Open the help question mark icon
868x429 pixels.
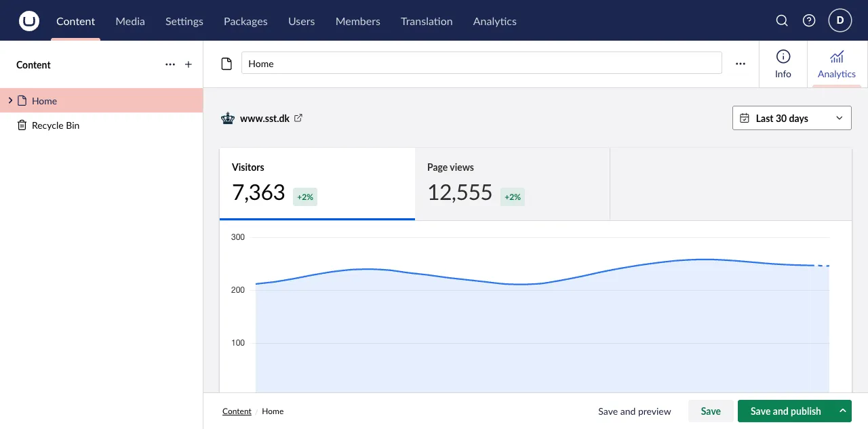point(809,21)
